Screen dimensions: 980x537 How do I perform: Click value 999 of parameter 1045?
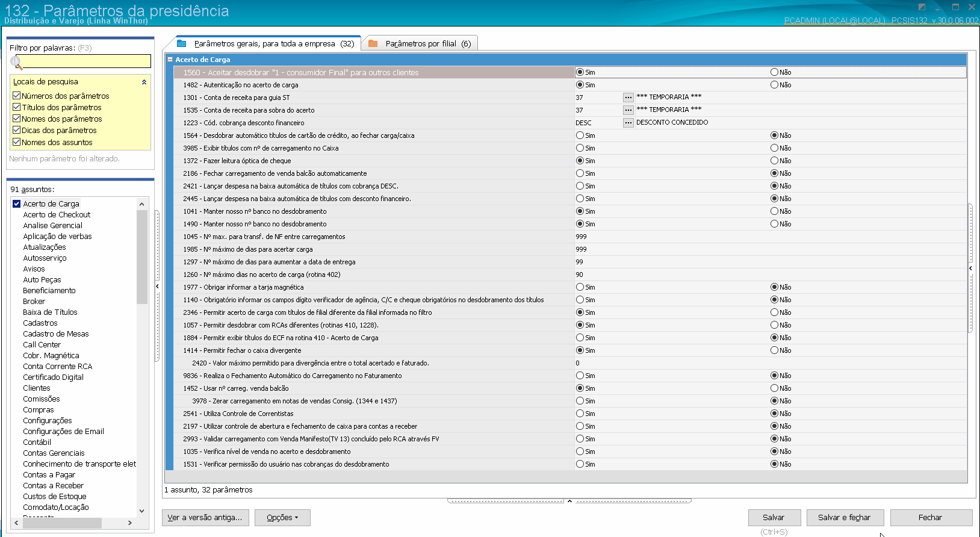click(x=581, y=237)
